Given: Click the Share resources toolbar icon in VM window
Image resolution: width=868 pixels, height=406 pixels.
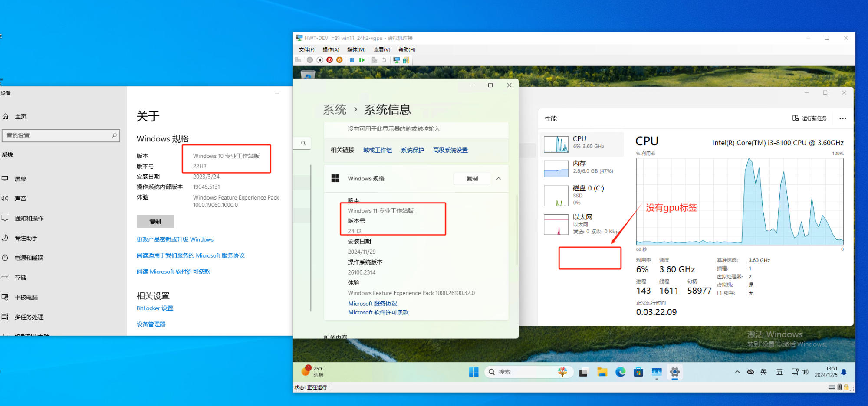Looking at the screenshot, I should click(406, 60).
